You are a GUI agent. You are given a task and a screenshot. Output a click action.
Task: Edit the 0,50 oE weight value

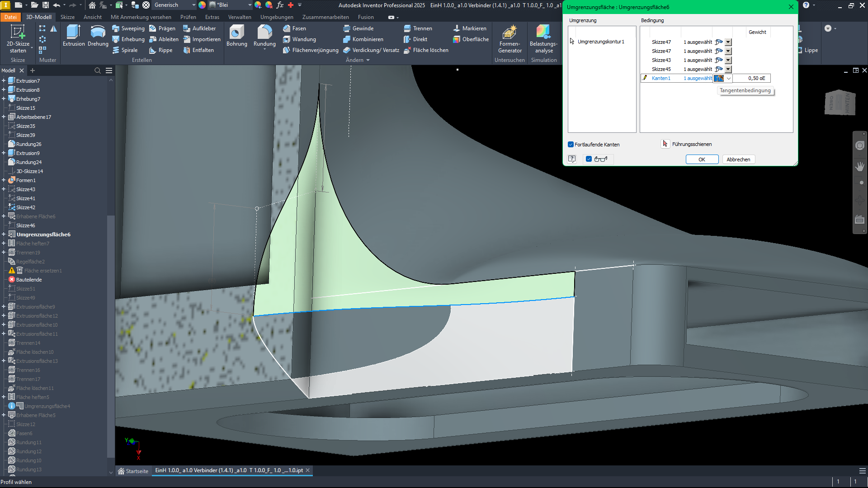[751, 78]
